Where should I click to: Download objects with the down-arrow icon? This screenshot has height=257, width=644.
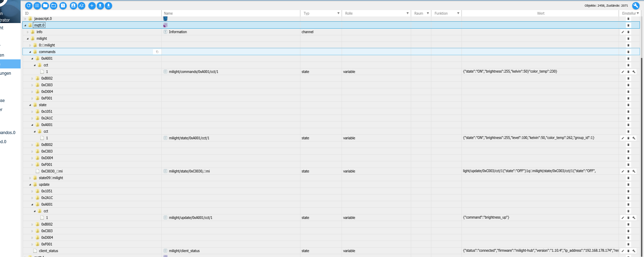point(109,6)
